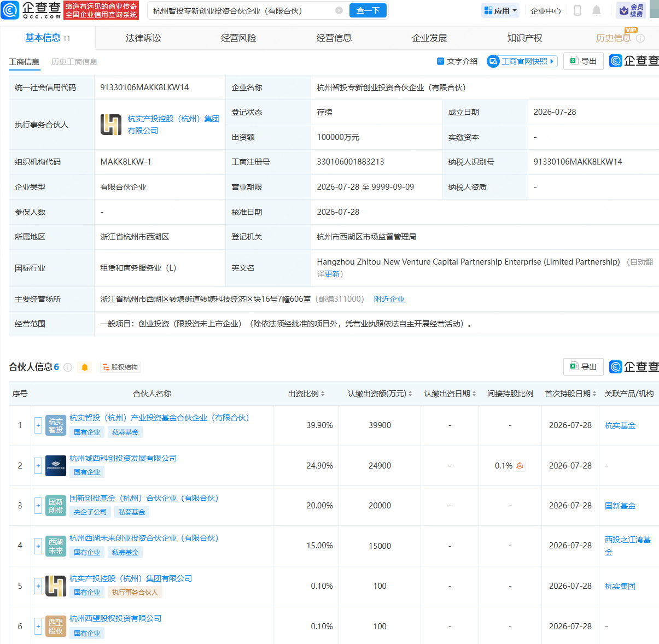Open the 杭实集团 related link
Screen dimensions: 659x644
point(620,586)
